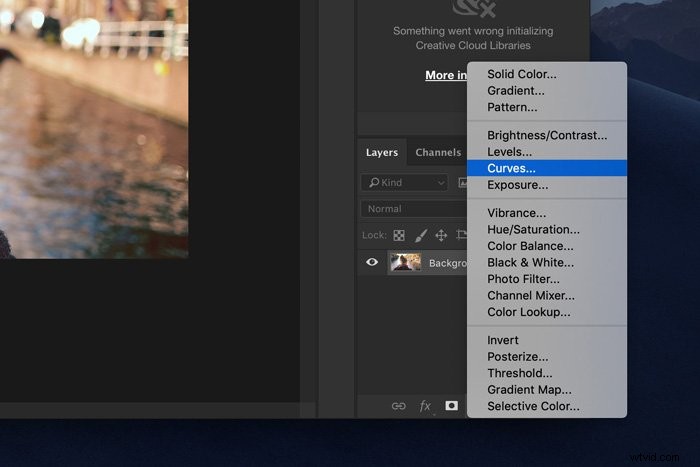Click the Background layer name

point(448,263)
